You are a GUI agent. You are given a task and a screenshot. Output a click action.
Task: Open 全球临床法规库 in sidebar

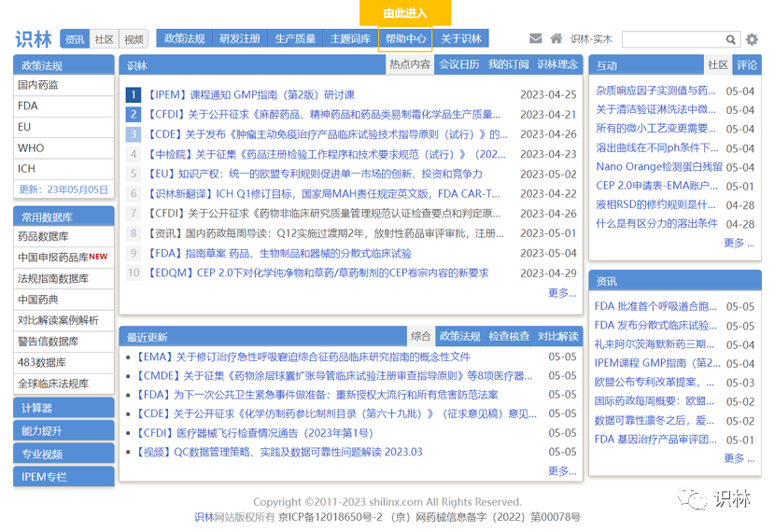(63, 384)
